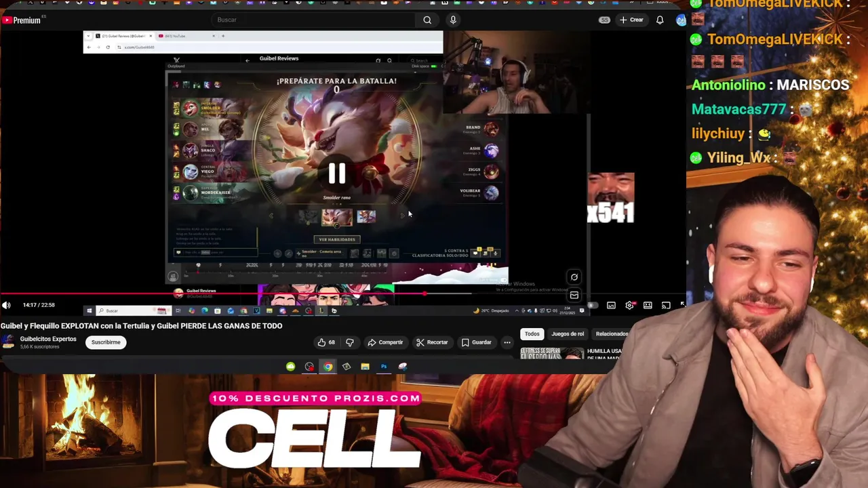Click the Yiling_Wx chat username
868x488 pixels.
tap(739, 158)
